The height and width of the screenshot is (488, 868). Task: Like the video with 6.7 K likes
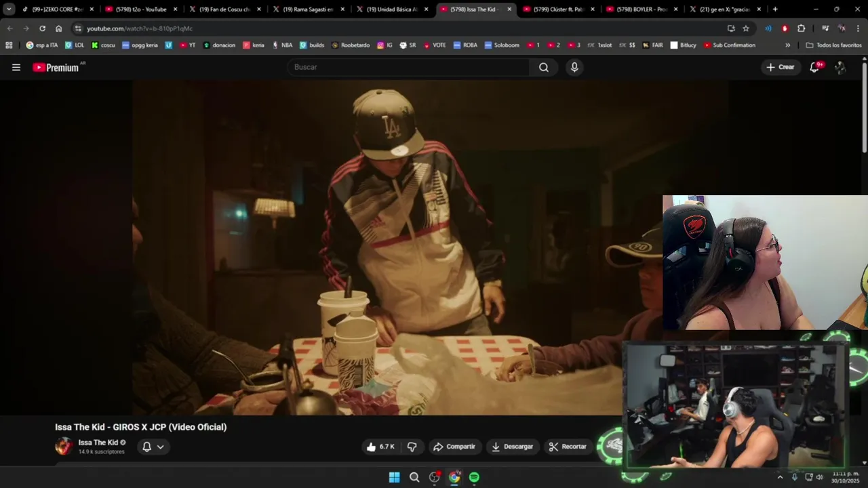tap(380, 447)
